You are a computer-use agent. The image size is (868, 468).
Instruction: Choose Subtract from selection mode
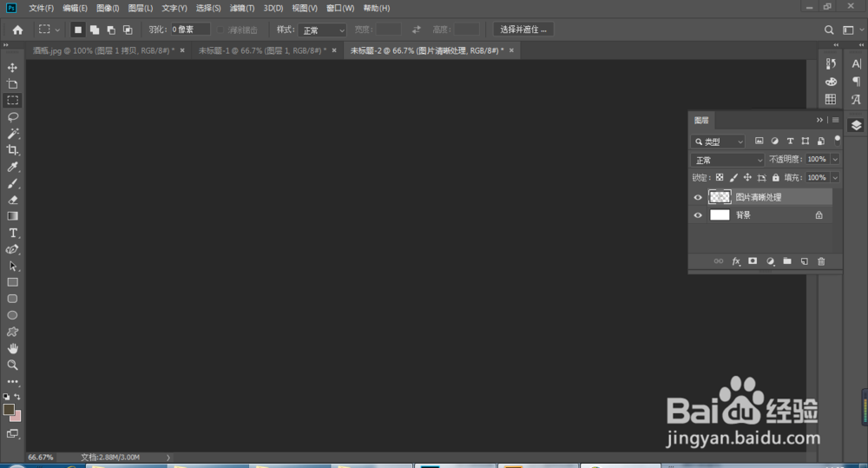pos(111,30)
